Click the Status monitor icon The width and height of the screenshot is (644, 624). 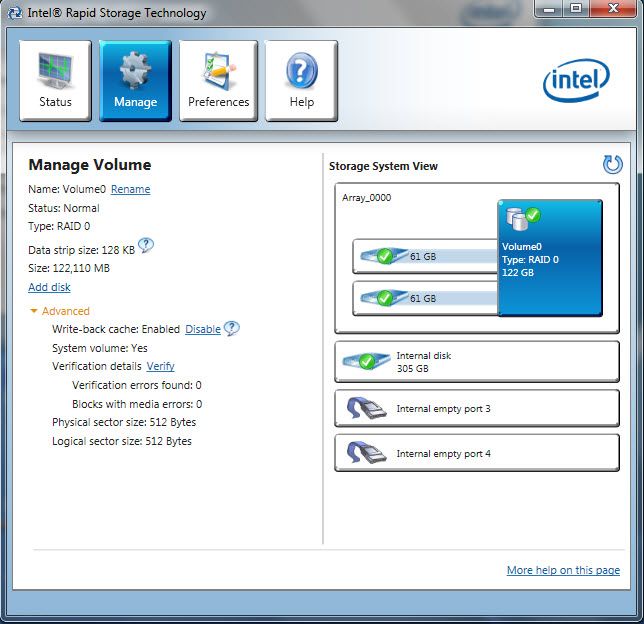click(x=55, y=70)
